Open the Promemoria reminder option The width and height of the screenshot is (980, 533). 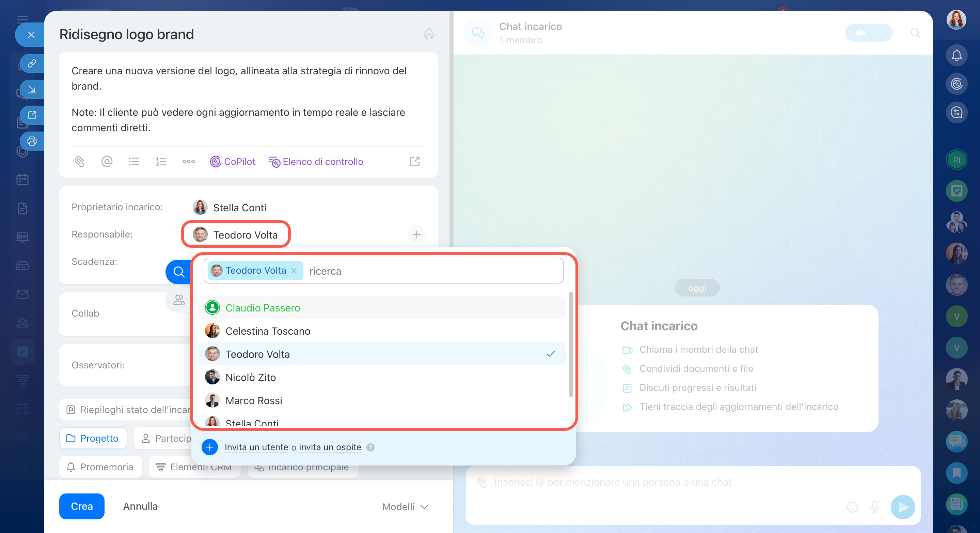pyautogui.click(x=100, y=467)
